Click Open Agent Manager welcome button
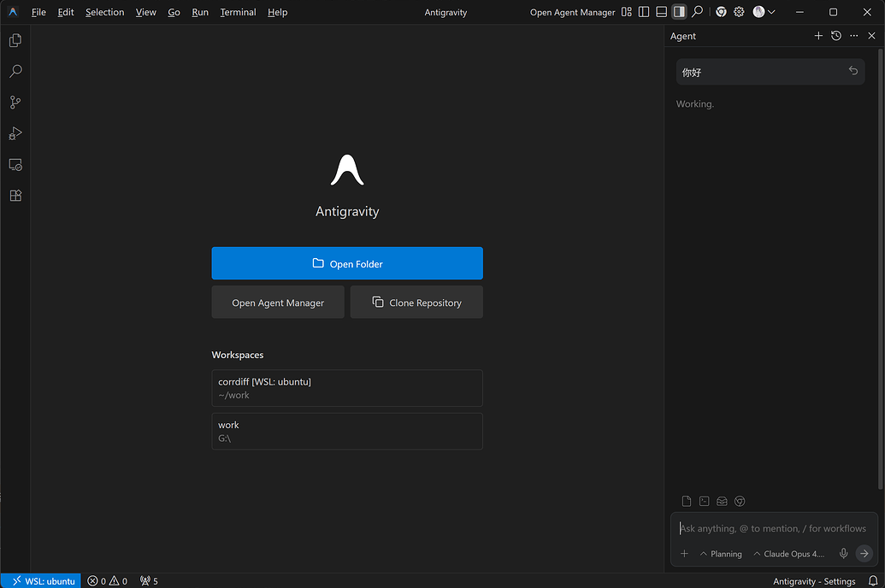Screen dimensions: 885x588 coord(278,302)
